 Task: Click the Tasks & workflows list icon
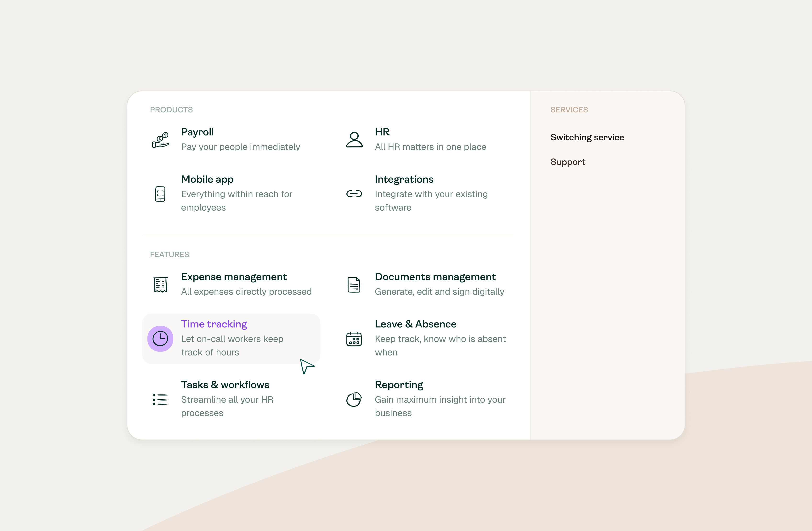click(x=160, y=399)
